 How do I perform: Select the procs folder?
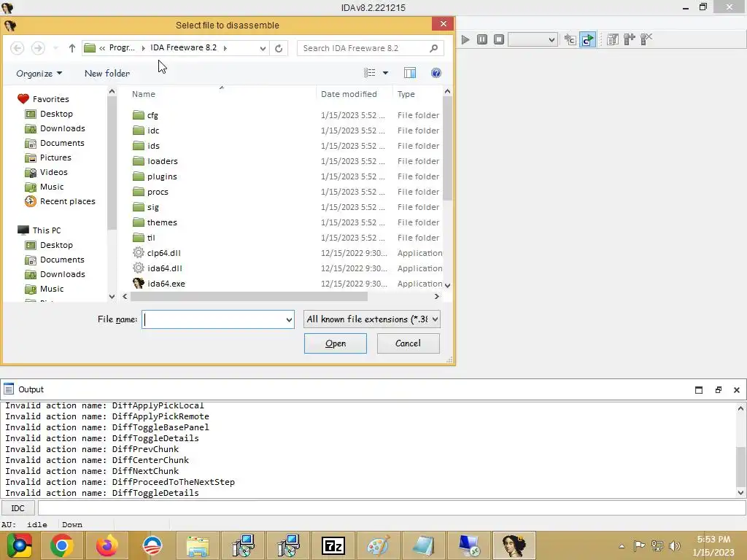(158, 192)
